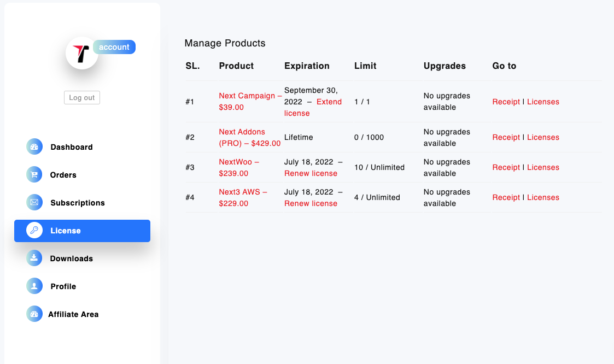The height and width of the screenshot is (364, 614).
Task: Go to the Subscriptions menu item
Action: pos(78,203)
